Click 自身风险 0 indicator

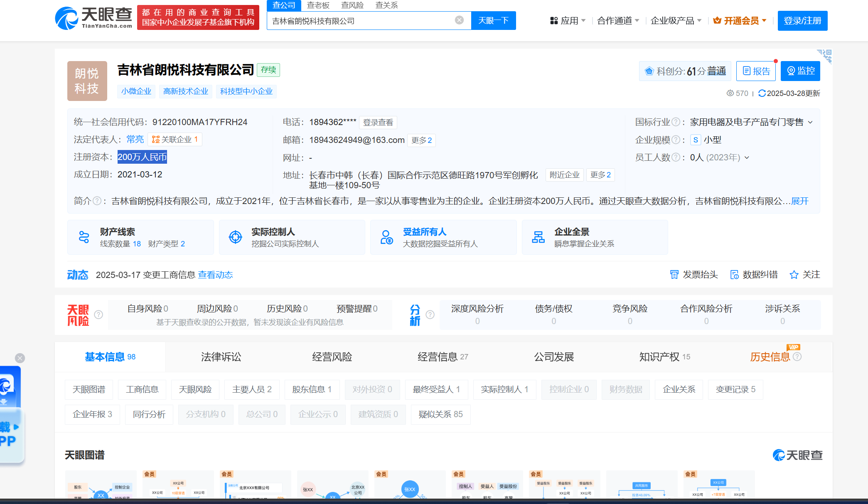[148, 309]
